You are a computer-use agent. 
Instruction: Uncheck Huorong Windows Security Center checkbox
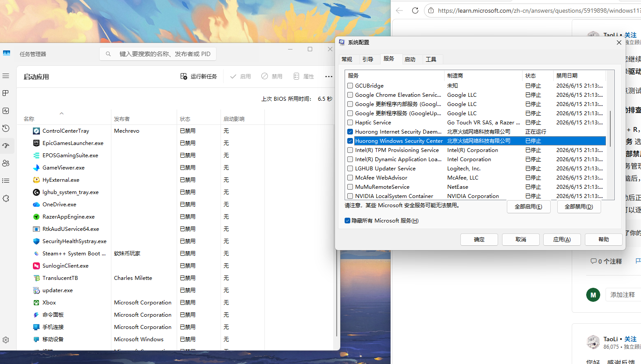pyautogui.click(x=350, y=141)
